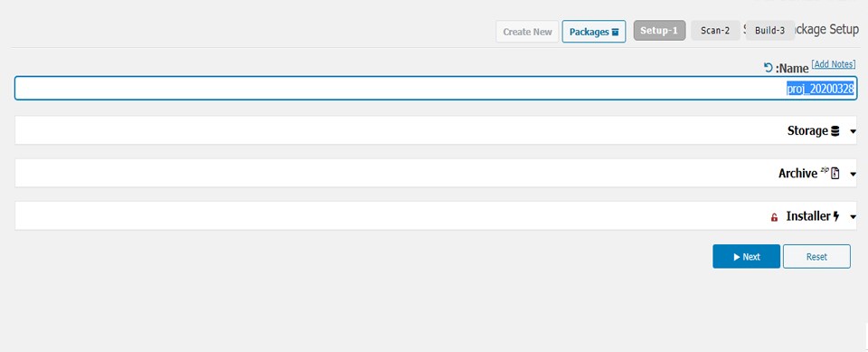Click the Storage database stack icon

click(x=835, y=131)
